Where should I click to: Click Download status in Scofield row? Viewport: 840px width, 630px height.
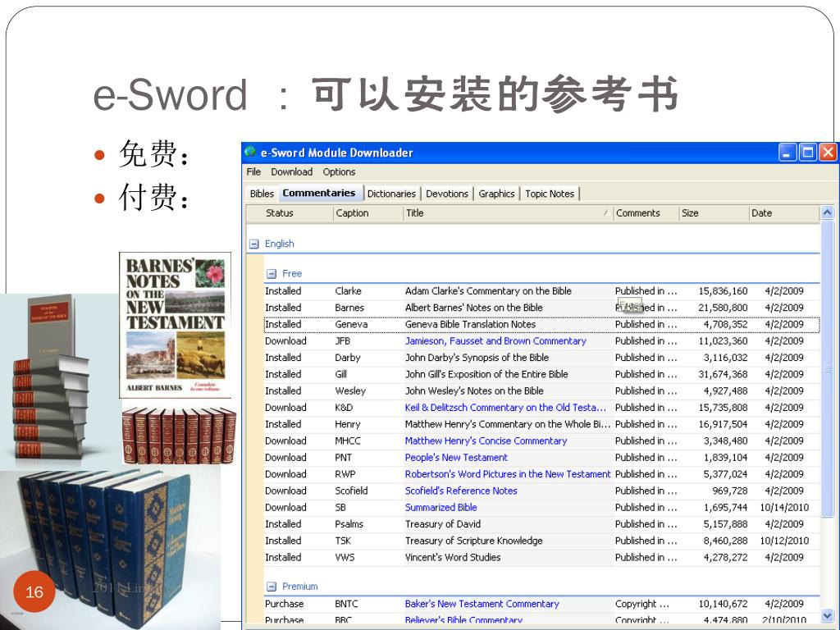[285, 491]
